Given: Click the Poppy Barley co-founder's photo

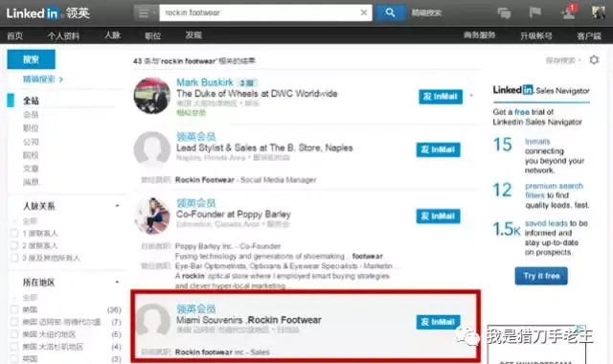Looking at the screenshot, I should point(152,216).
